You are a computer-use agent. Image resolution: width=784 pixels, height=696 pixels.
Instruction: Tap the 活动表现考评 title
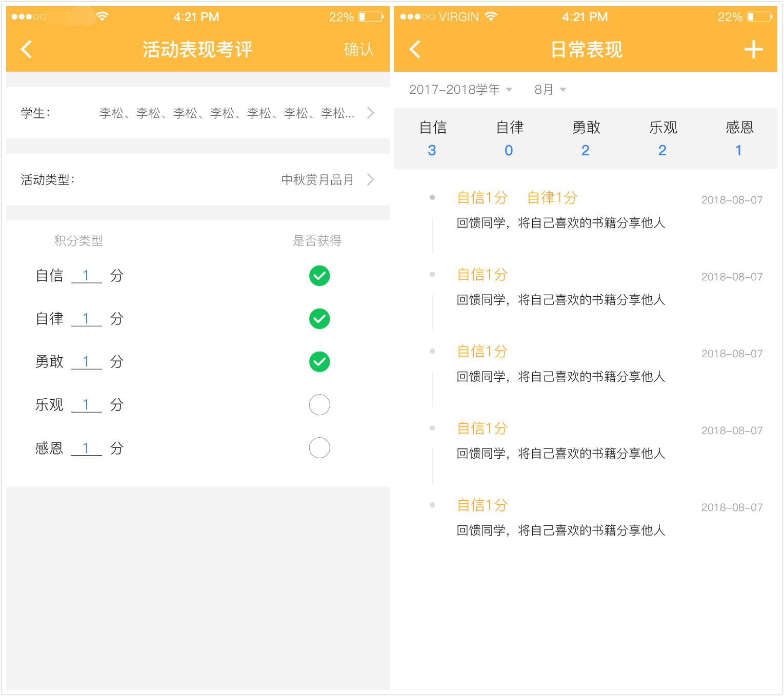tap(197, 50)
